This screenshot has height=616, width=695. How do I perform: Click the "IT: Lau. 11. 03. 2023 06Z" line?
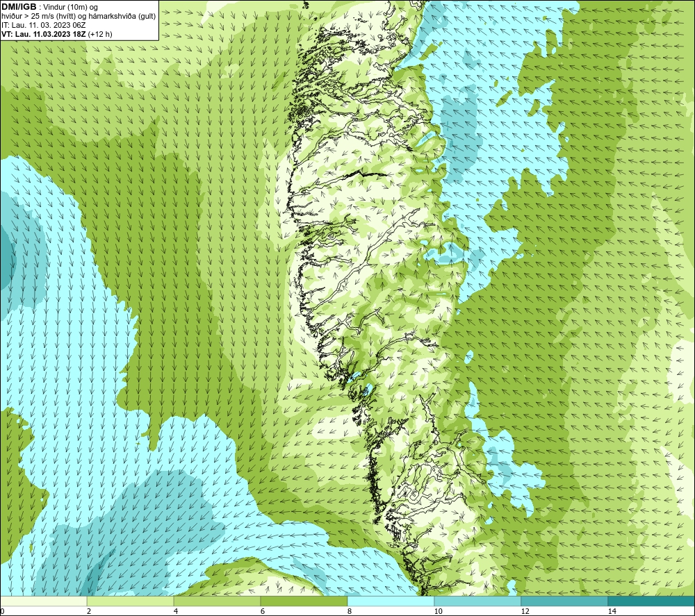point(43,25)
